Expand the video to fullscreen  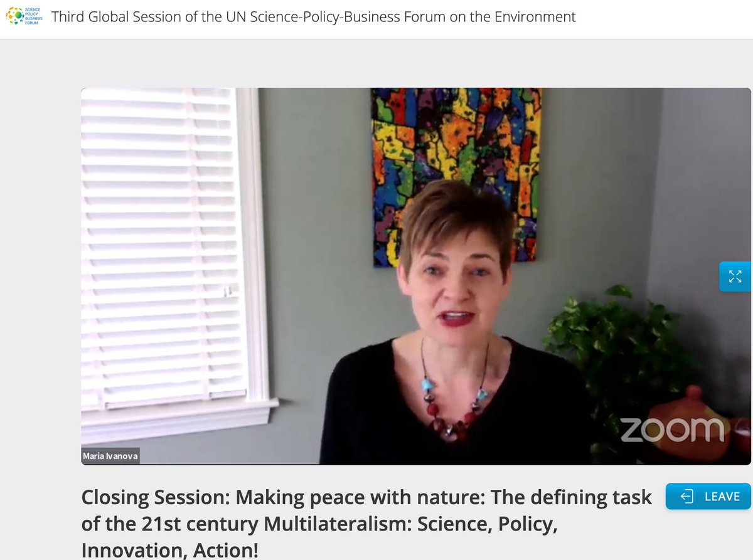[x=735, y=276]
